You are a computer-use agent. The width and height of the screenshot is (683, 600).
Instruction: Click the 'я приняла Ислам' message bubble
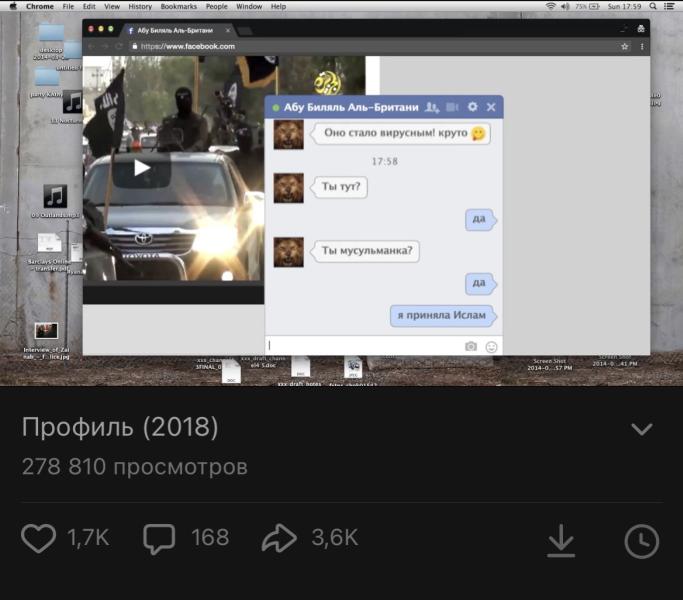click(443, 315)
